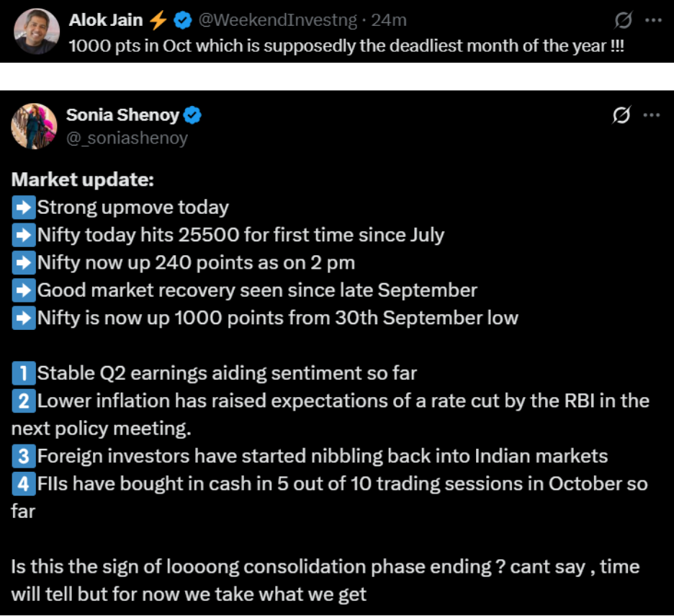Click the number 4 emoji before "FIIs have bought"
The image size is (674, 616).
tap(23, 484)
